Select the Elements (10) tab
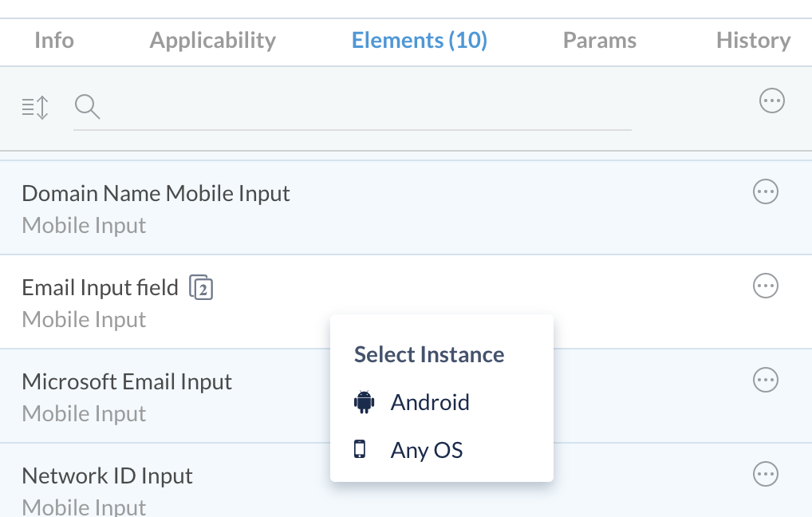 (420, 41)
